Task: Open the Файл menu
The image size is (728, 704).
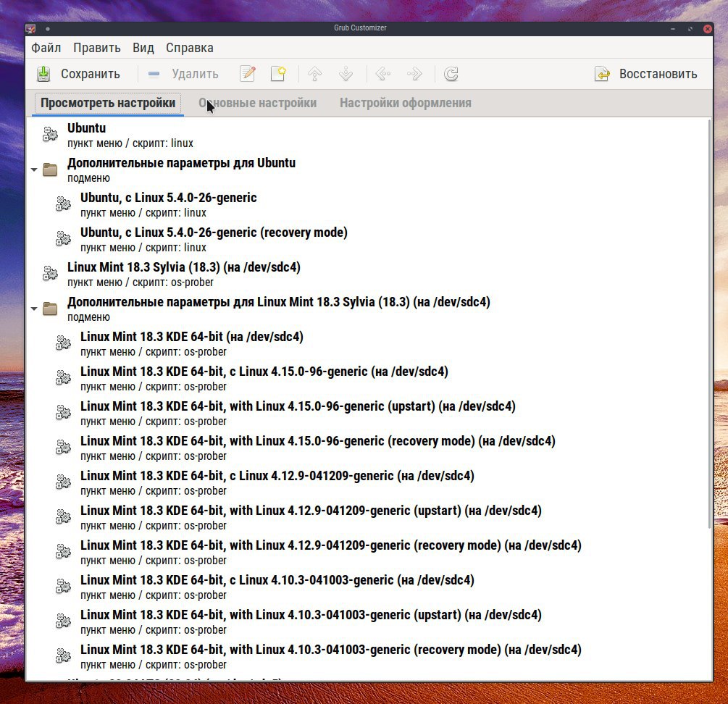Action: pyautogui.click(x=46, y=48)
